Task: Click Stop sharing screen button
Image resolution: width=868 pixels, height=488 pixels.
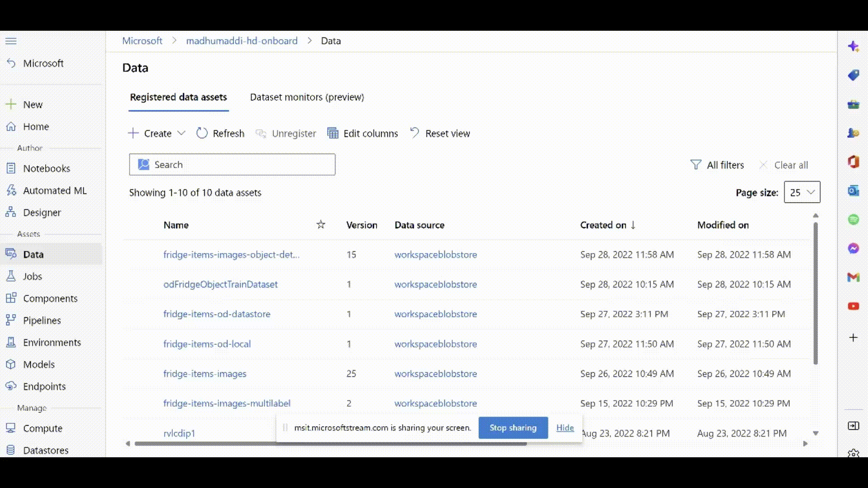Action: pyautogui.click(x=513, y=427)
